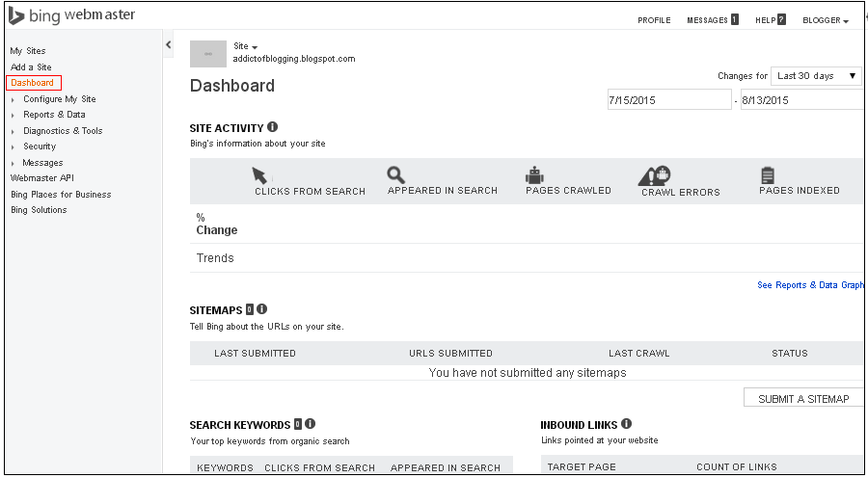Open the Sitemaps info icon
This screenshot has height=478, width=868.
click(x=261, y=309)
